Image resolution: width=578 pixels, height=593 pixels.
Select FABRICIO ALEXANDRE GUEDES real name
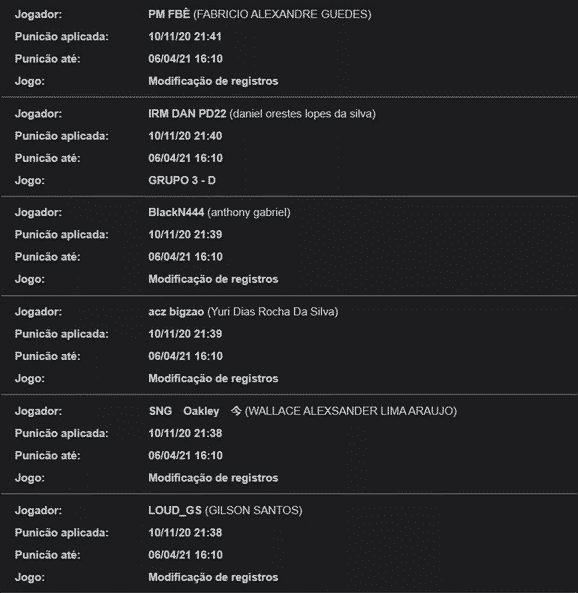[283, 14]
